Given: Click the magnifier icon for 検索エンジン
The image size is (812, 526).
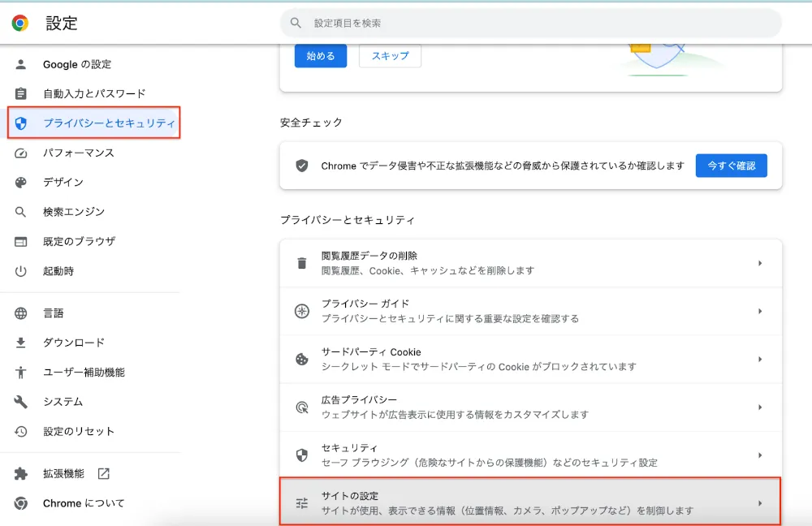Looking at the screenshot, I should coord(21,212).
